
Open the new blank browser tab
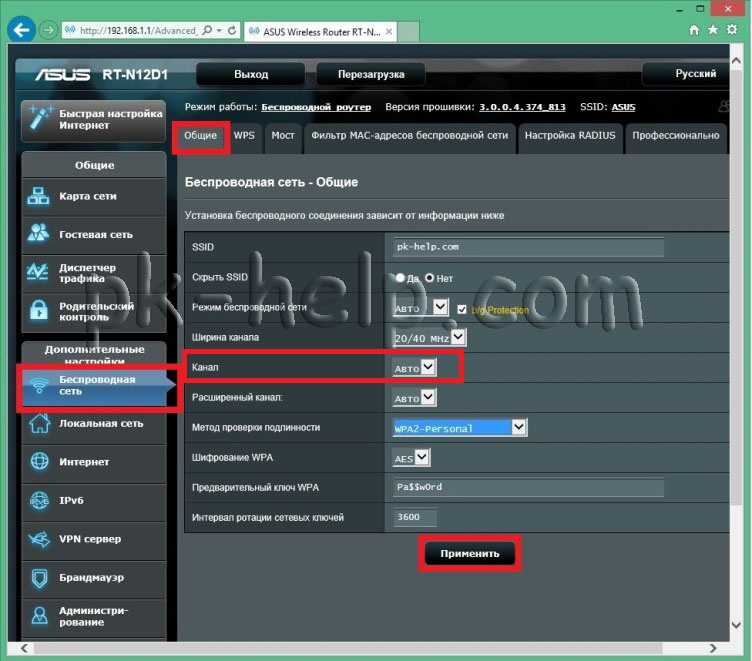[409, 32]
